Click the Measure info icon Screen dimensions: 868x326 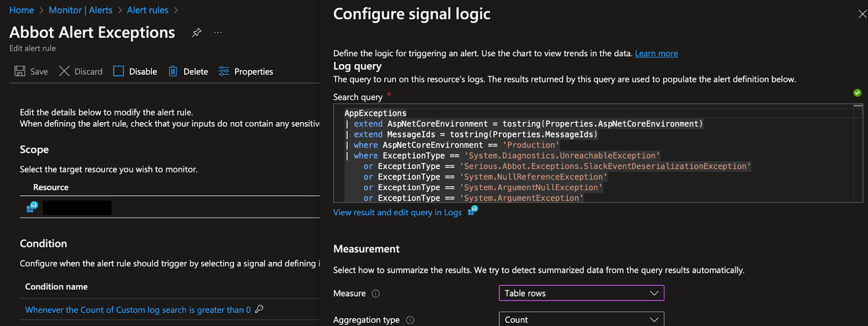(375, 293)
